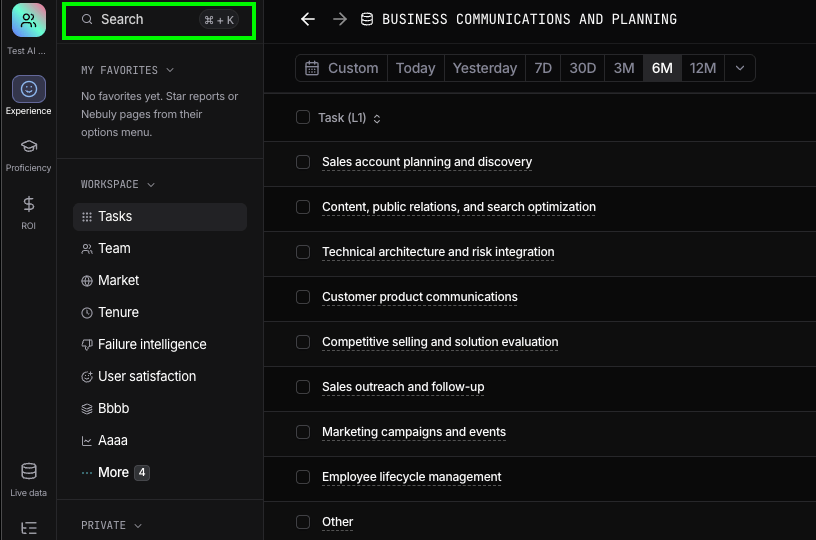Open the Tenure workspace page

160,313
